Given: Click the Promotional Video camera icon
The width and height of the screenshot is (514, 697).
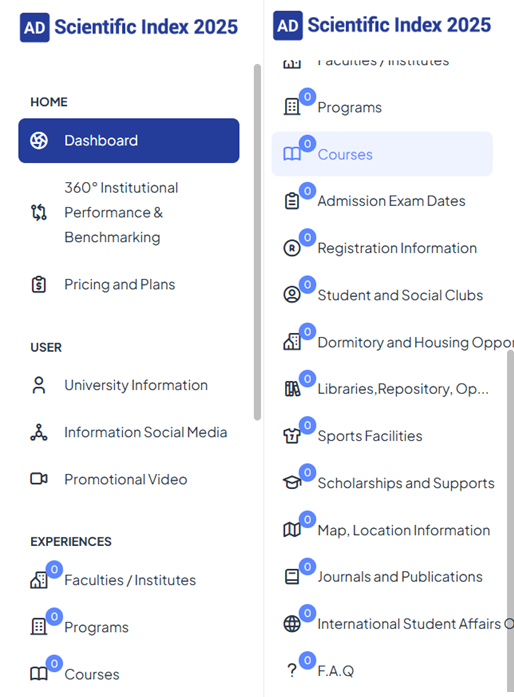Looking at the screenshot, I should pyautogui.click(x=39, y=479).
